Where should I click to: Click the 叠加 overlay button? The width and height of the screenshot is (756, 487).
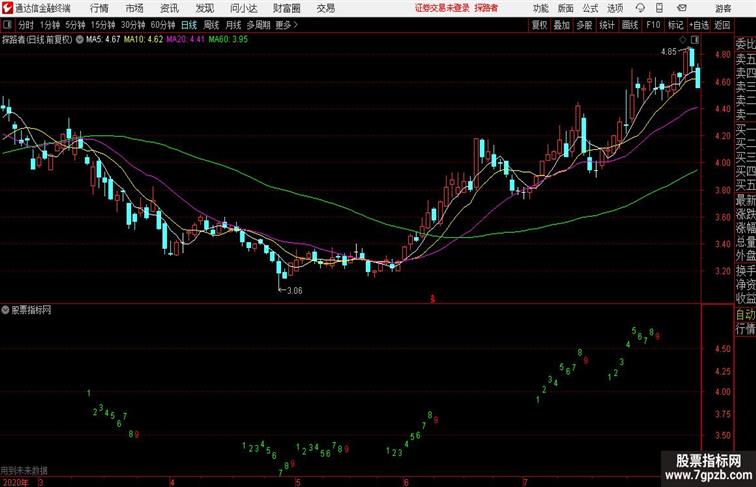coord(562,25)
